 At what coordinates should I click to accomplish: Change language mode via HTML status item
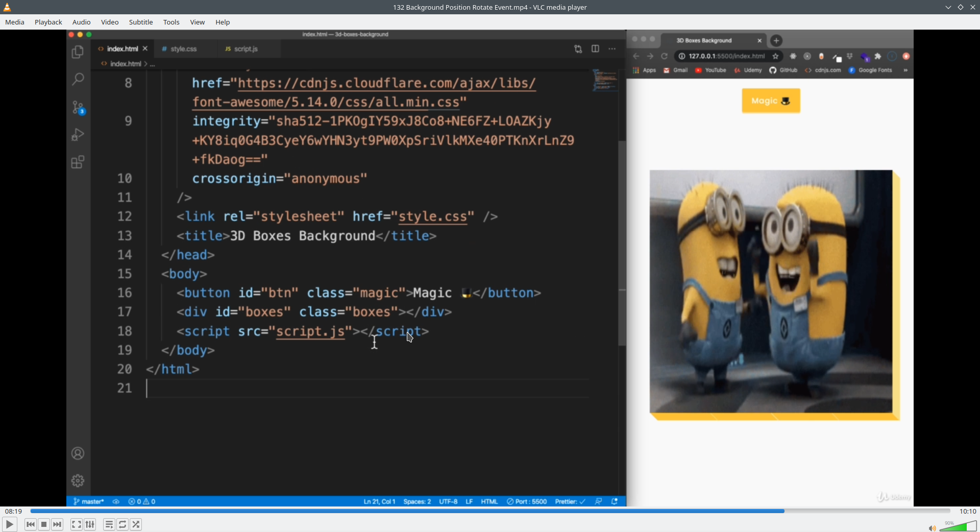(489, 502)
